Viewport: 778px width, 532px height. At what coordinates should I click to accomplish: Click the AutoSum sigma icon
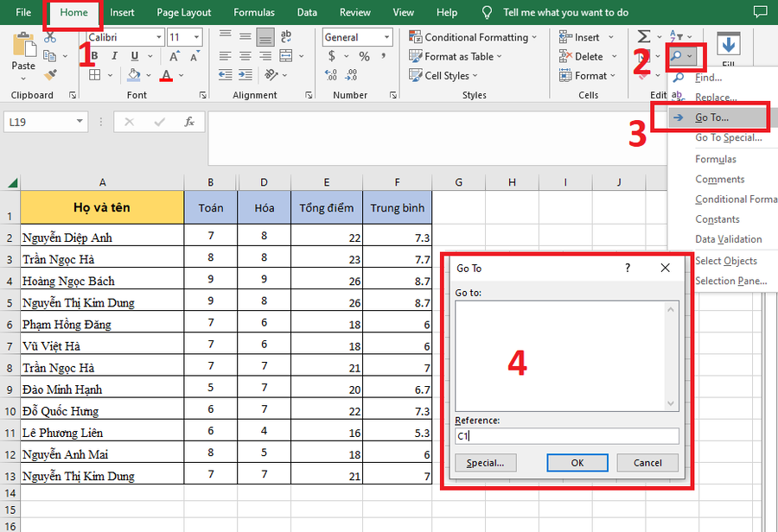coord(643,36)
